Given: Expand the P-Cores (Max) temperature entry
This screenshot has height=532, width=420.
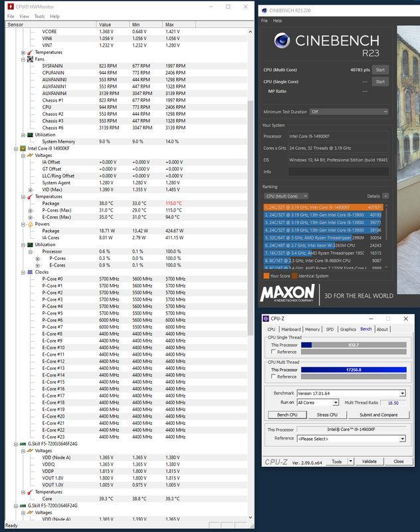Looking at the screenshot, I should tap(30, 211).
